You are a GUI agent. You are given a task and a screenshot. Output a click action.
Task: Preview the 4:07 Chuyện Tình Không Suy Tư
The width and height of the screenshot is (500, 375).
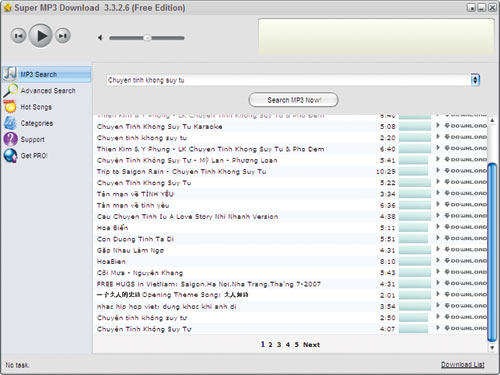tap(438, 328)
